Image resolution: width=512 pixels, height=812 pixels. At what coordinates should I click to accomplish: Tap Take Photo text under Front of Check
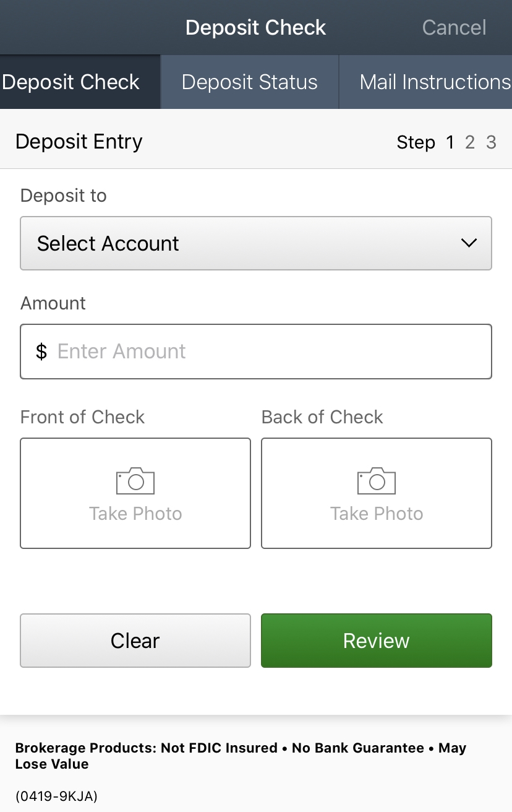point(135,514)
